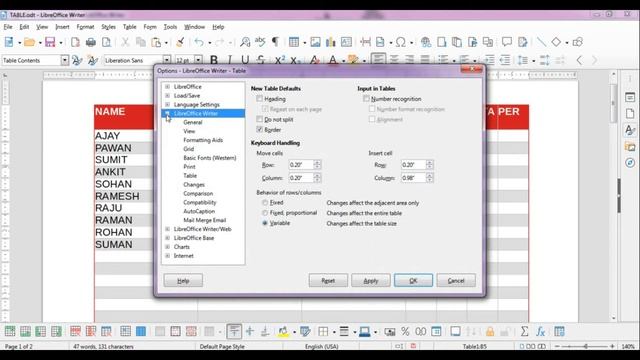Enable the Heading checkbox

click(x=259, y=99)
